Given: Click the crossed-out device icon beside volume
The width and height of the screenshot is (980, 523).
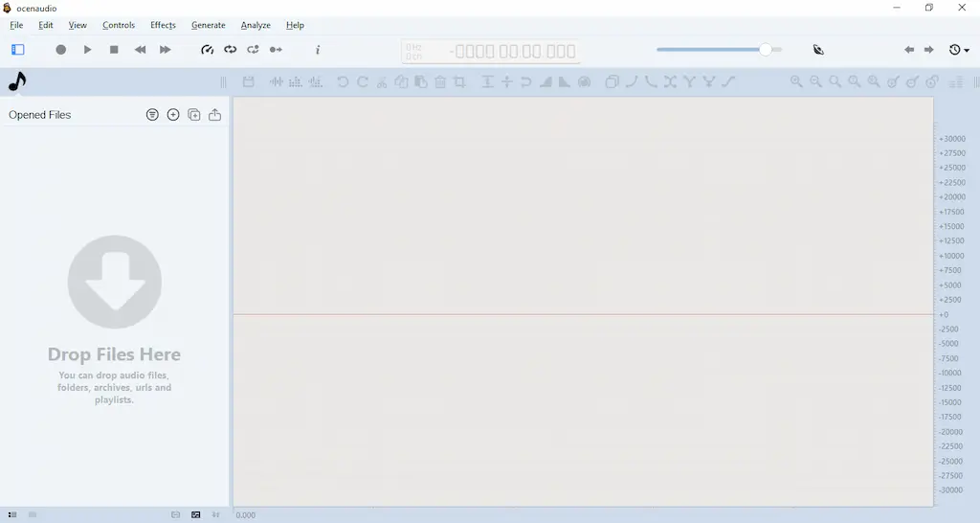Looking at the screenshot, I should tap(818, 50).
